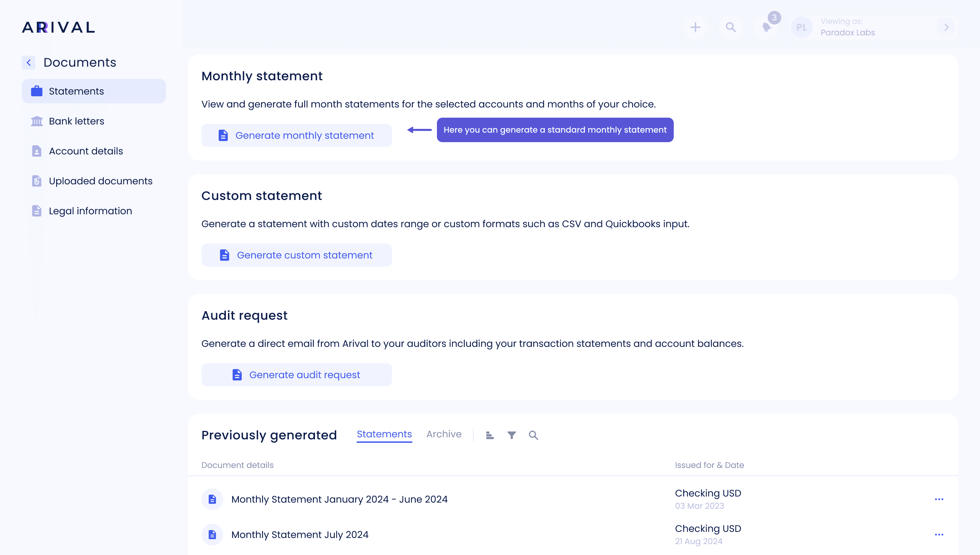The image size is (980, 555).
Task: Go back using Documents chevron arrow
Action: 29,63
